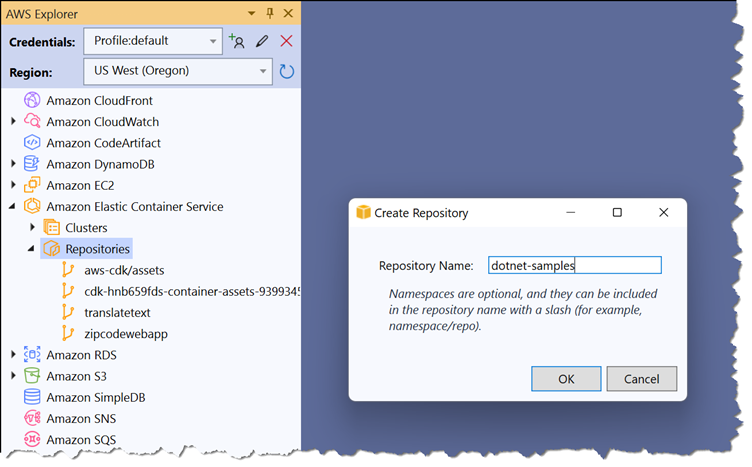Minimize the Create Repository dialog
The image size is (752, 467).
571,212
